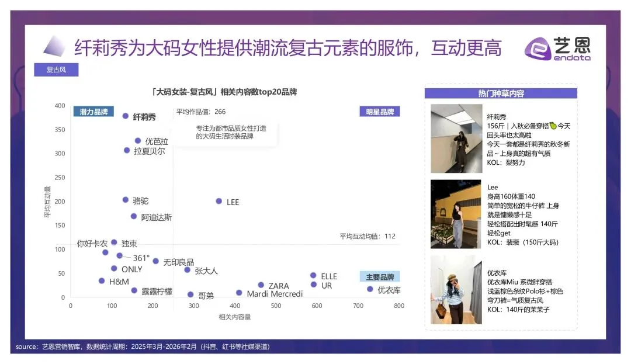Click the 优芭拉 data point

click(138, 141)
